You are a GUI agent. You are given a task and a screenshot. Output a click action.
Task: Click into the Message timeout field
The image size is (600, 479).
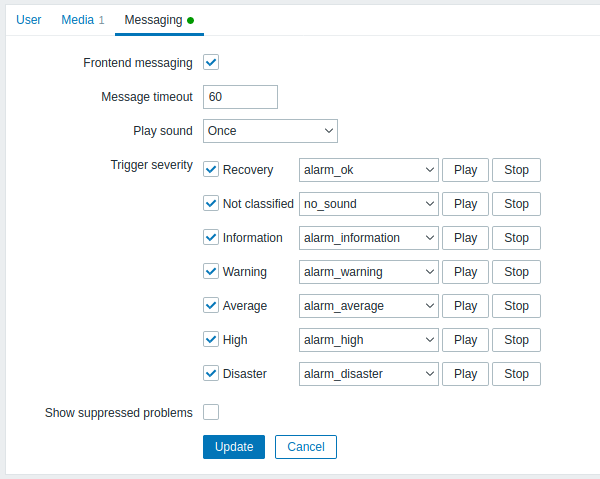(240, 97)
